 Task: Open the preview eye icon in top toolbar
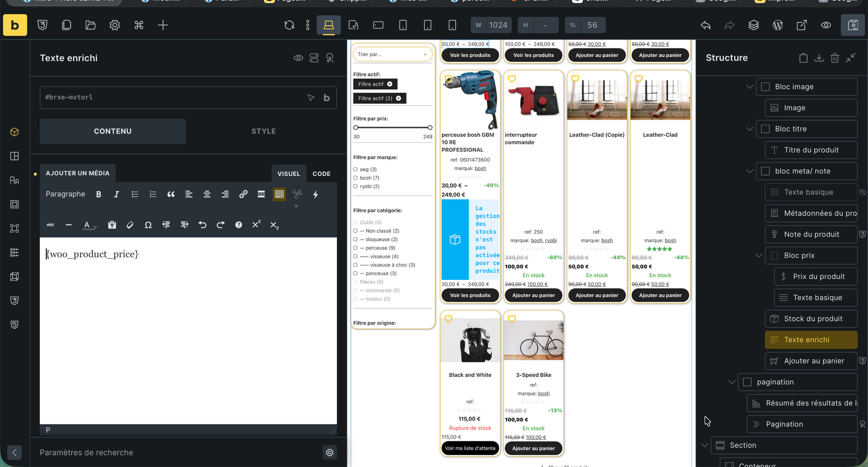tap(826, 25)
